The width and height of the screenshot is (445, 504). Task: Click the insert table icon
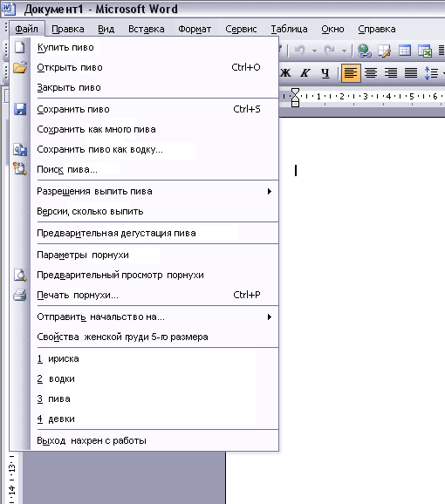pos(405,51)
